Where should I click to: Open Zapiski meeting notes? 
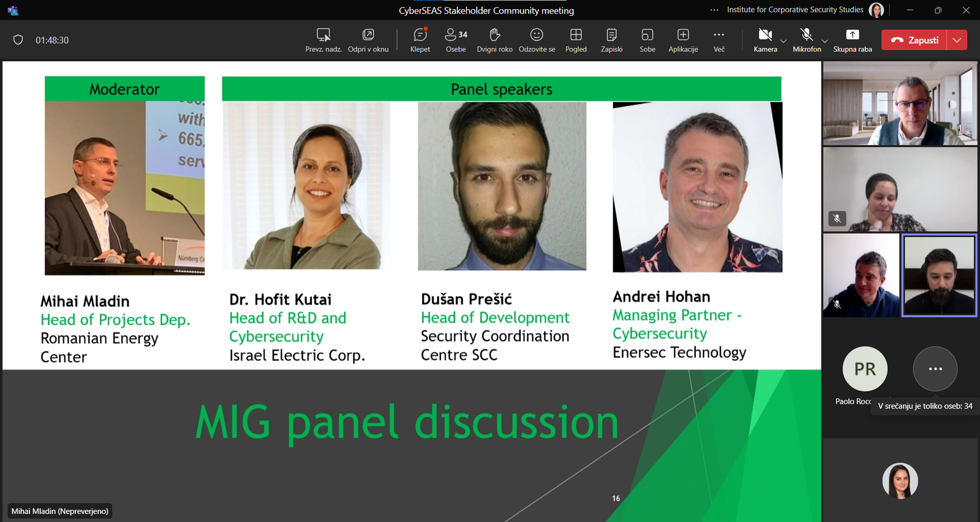611,40
